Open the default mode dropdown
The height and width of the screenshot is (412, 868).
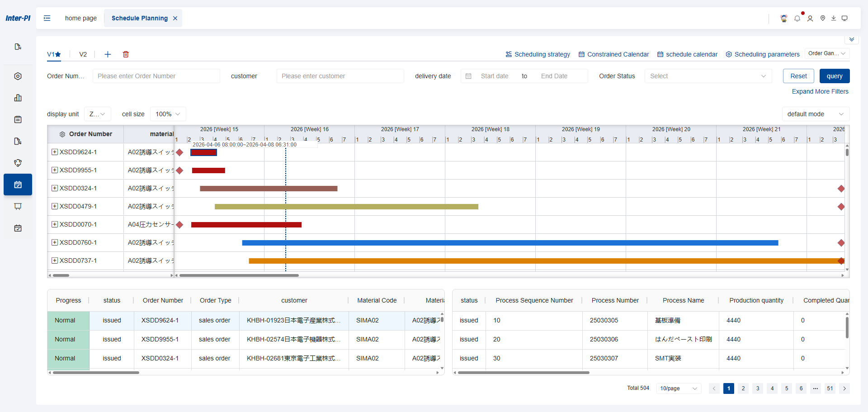(816, 114)
